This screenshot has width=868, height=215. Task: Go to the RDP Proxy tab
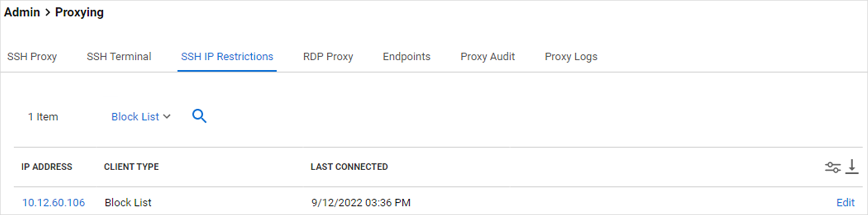(x=328, y=57)
